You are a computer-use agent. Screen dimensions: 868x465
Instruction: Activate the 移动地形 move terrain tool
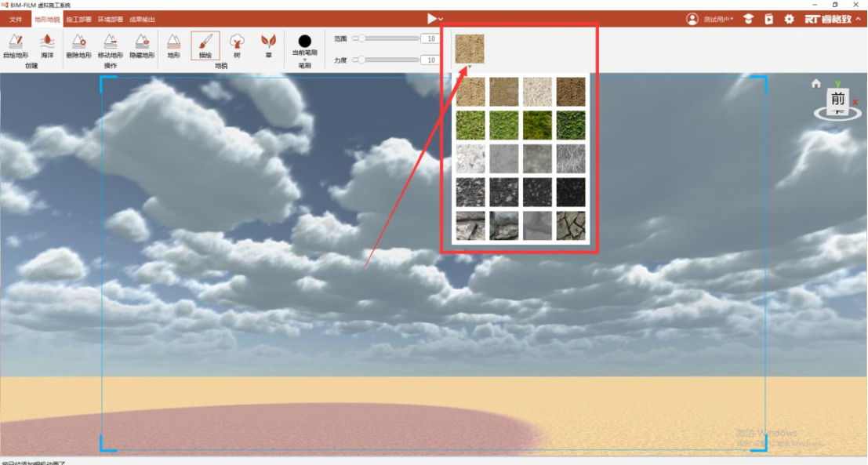pyautogui.click(x=110, y=46)
